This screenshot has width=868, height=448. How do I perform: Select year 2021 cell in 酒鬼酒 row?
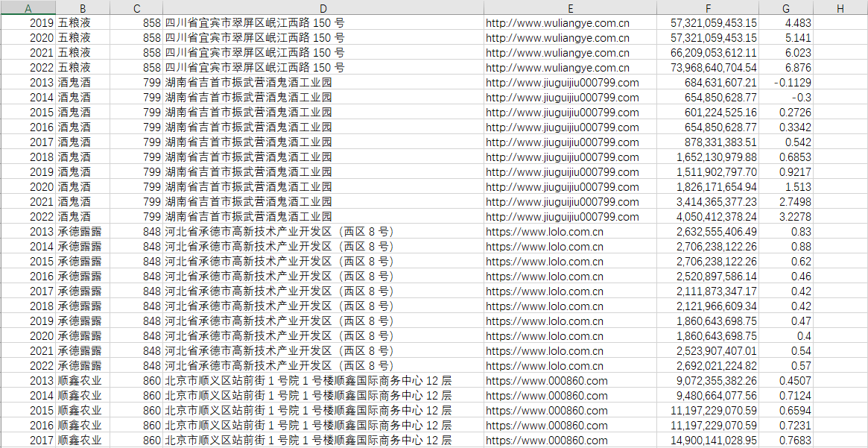click(28, 202)
